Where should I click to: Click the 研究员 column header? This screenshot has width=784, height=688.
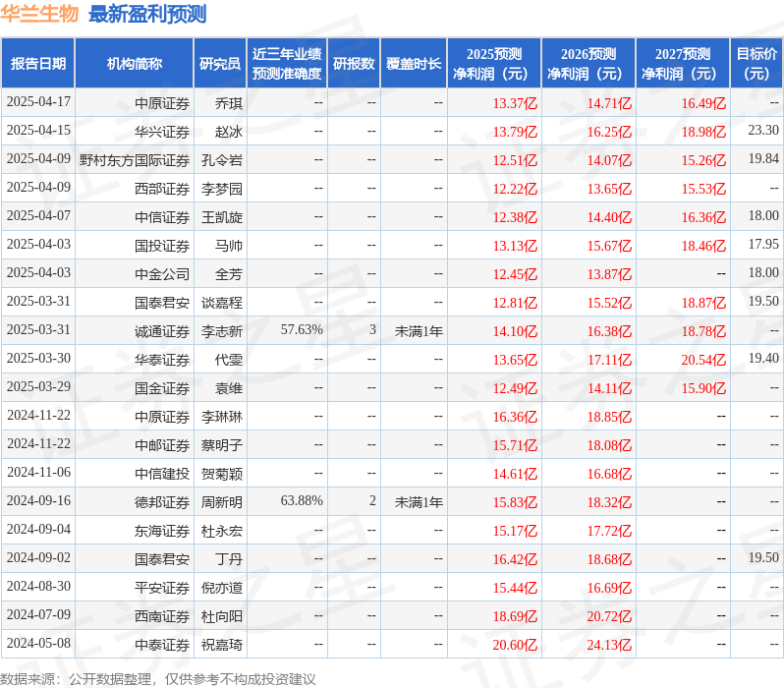[x=220, y=63]
